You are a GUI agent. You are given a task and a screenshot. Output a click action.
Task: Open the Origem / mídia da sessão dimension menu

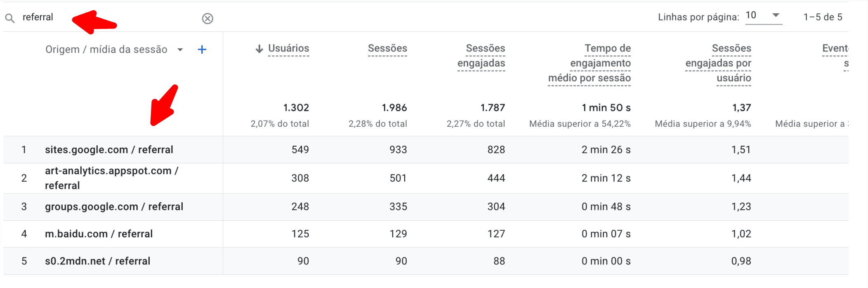coord(181,50)
